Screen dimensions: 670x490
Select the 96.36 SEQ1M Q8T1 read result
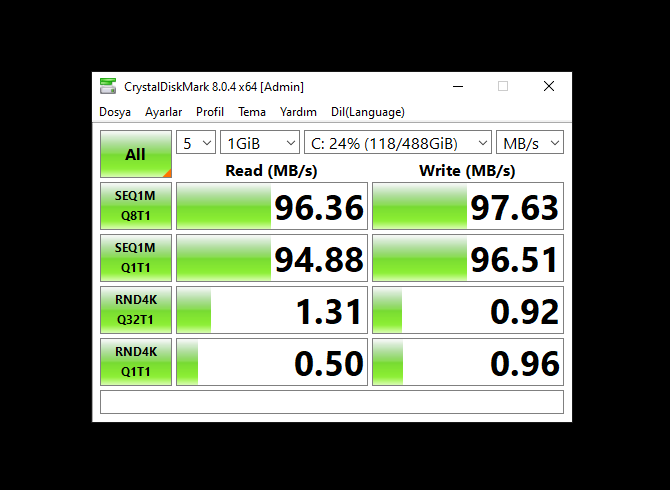(x=272, y=206)
